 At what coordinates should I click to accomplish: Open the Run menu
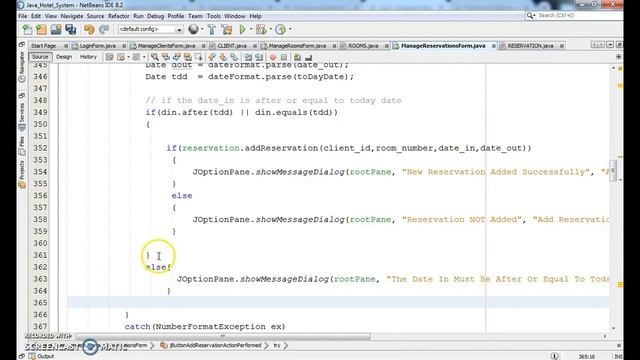(138, 16)
